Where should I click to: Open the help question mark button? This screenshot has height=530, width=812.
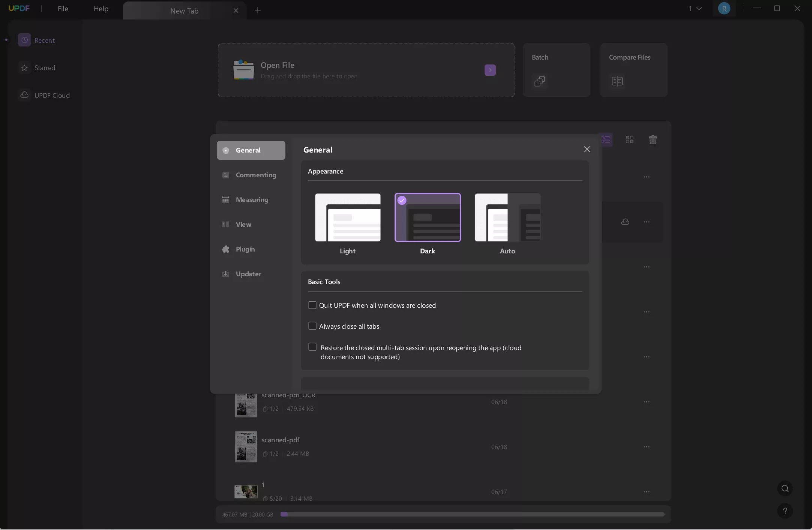pos(785,511)
